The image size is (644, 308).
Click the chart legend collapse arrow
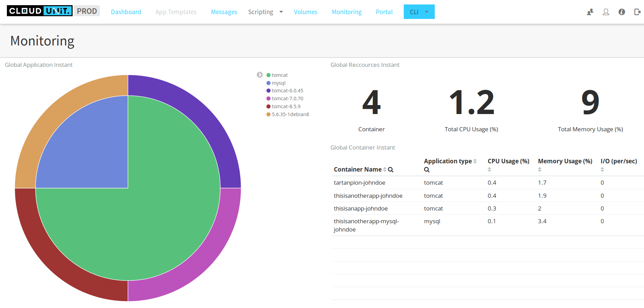click(260, 75)
